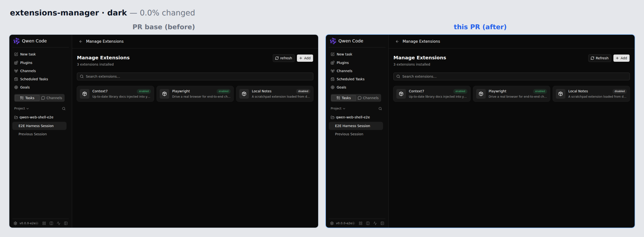Viewport: 644px width, 237px height.
Task: Focus Search extensions field in before panel
Action: click(x=195, y=76)
